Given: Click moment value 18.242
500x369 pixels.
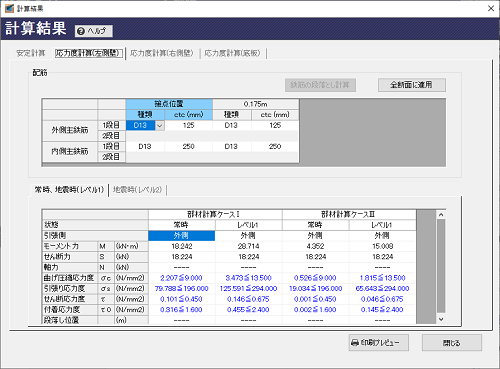Looking at the screenshot, I should click(182, 246).
